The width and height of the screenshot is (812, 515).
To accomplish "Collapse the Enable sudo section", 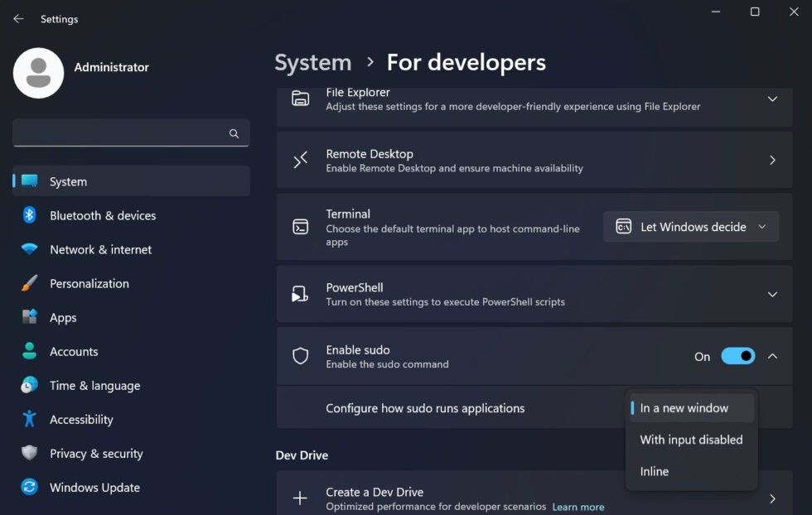I will pos(771,356).
